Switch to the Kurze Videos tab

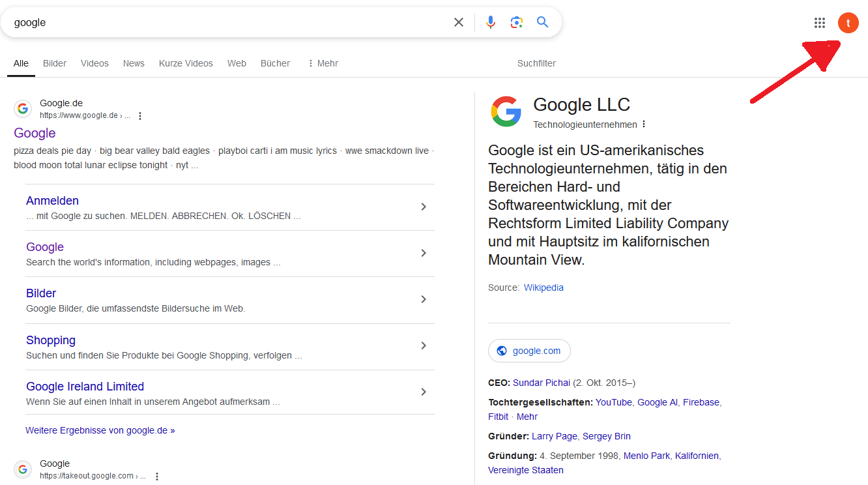coord(186,63)
